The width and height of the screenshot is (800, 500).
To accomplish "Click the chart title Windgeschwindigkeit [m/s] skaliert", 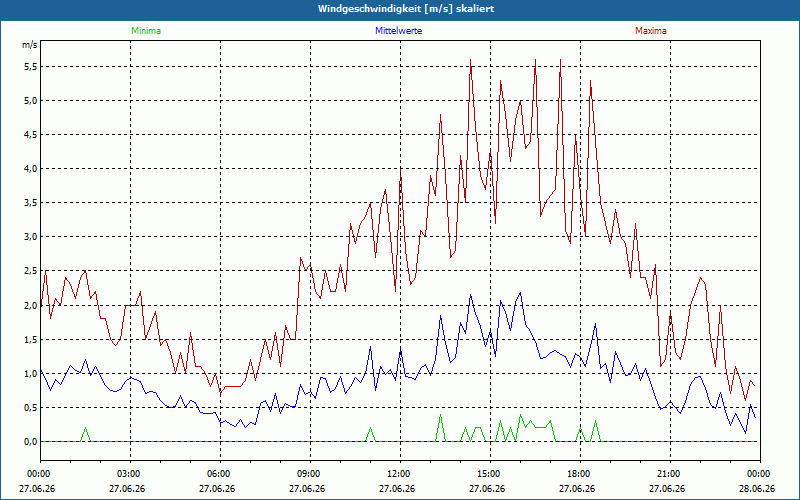I will coord(406,9).
